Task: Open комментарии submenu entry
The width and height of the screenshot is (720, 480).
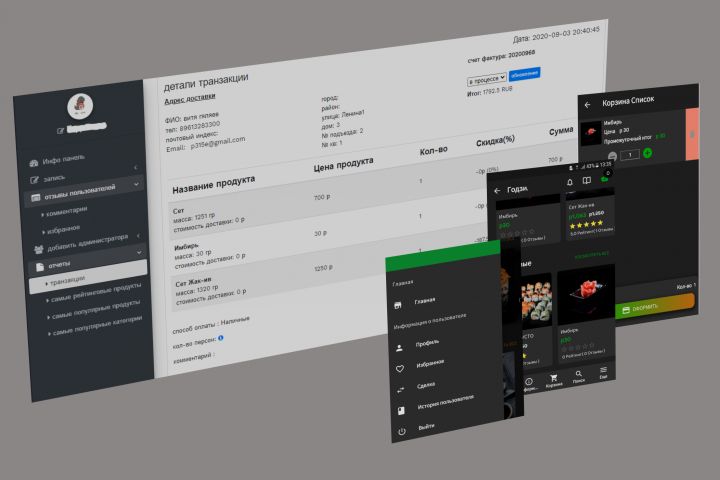Action: tap(66, 210)
